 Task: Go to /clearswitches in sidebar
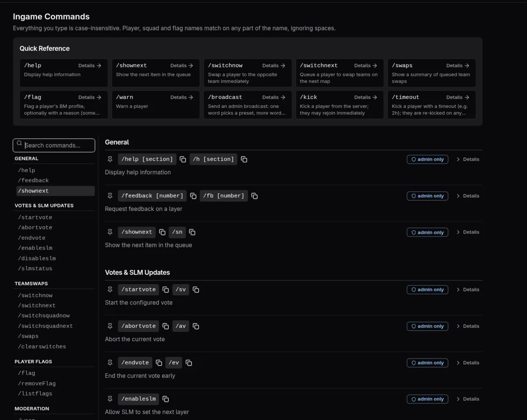(x=55, y=347)
